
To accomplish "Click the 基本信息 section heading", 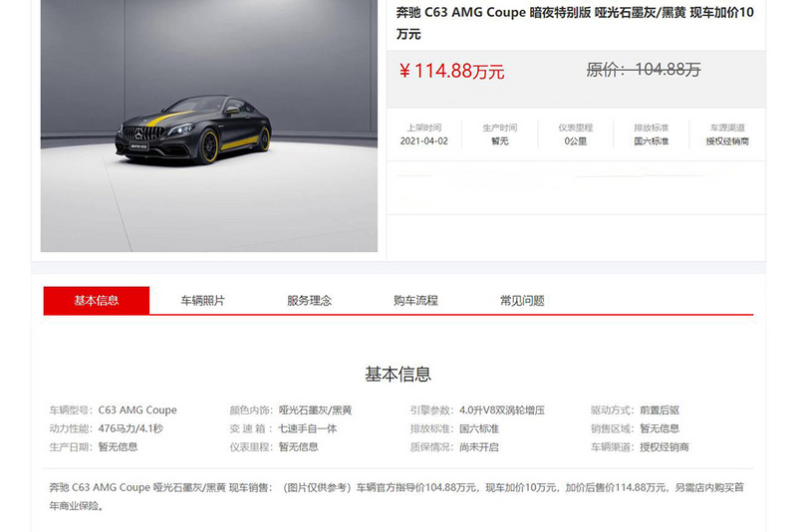I will (398, 375).
